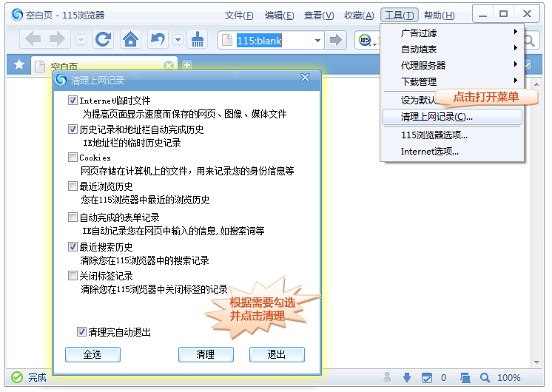Expand the 自动填表 submenu

(x=452, y=49)
